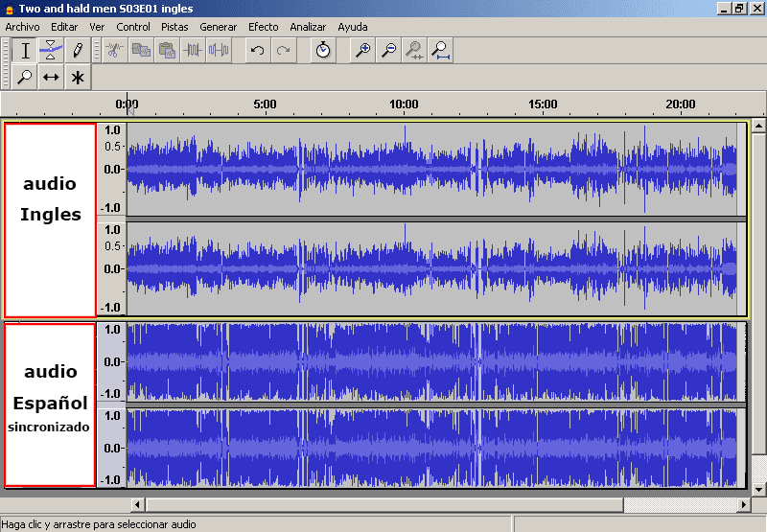Open the Control menu

(x=133, y=27)
